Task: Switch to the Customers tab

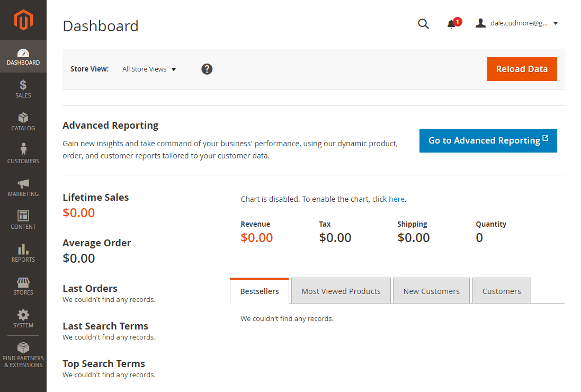Action: point(502,291)
